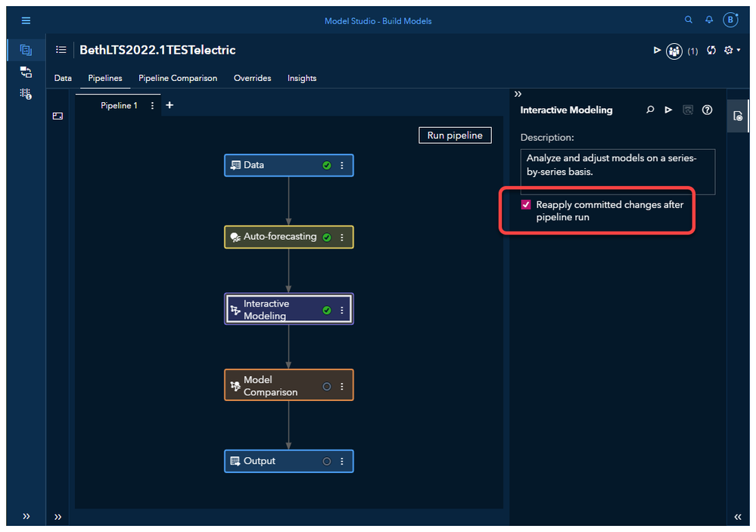The width and height of the screenshot is (756, 532).
Task: Click the Data node green status check
Action: pos(327,166)
